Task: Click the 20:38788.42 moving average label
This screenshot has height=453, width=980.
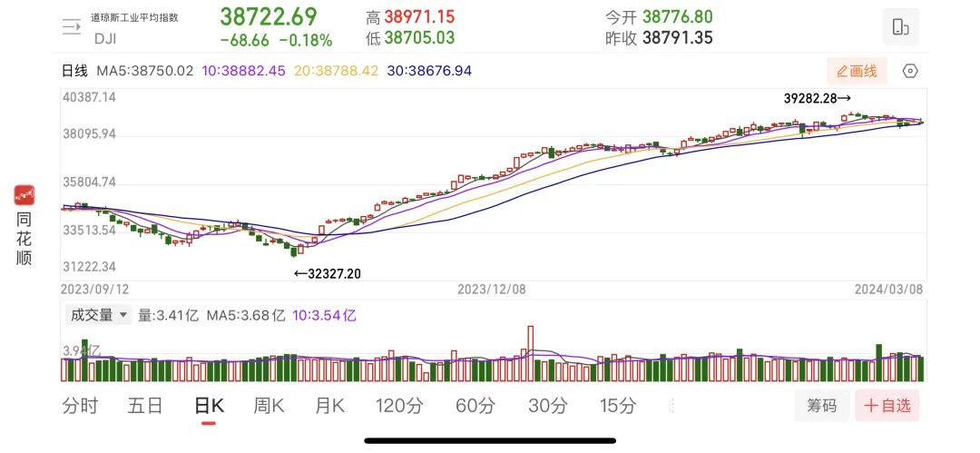Action: [337, 71]
